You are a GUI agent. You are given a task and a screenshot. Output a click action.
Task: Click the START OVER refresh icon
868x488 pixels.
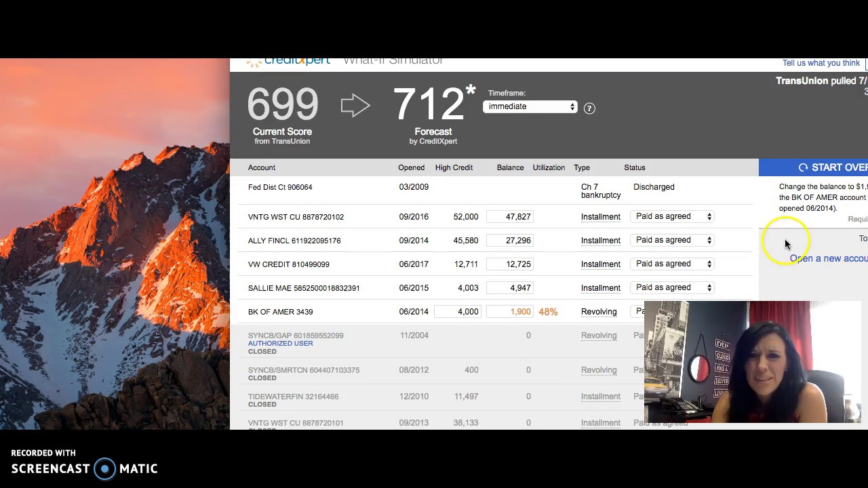tap(803, 167)
